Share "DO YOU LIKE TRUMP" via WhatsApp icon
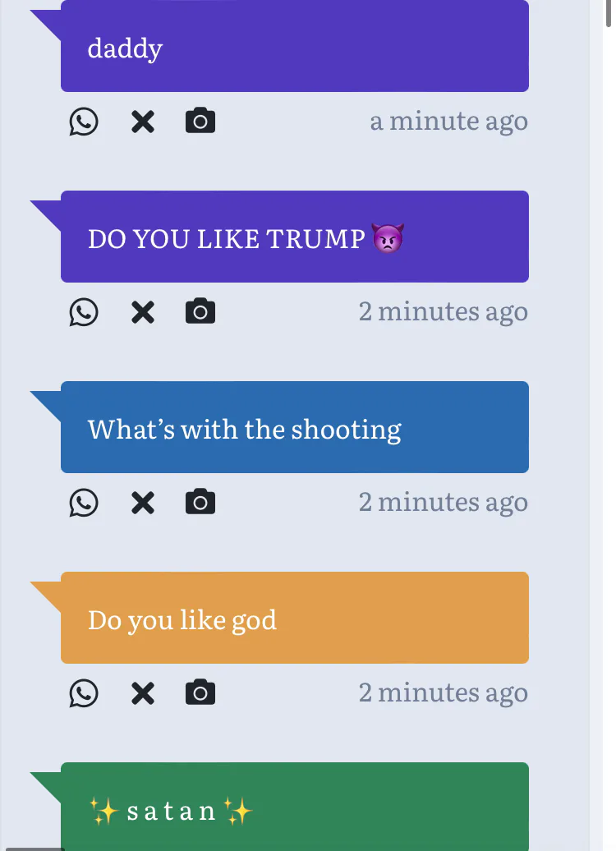The width and height of the screenshot is (616, 851). [84, 312]
